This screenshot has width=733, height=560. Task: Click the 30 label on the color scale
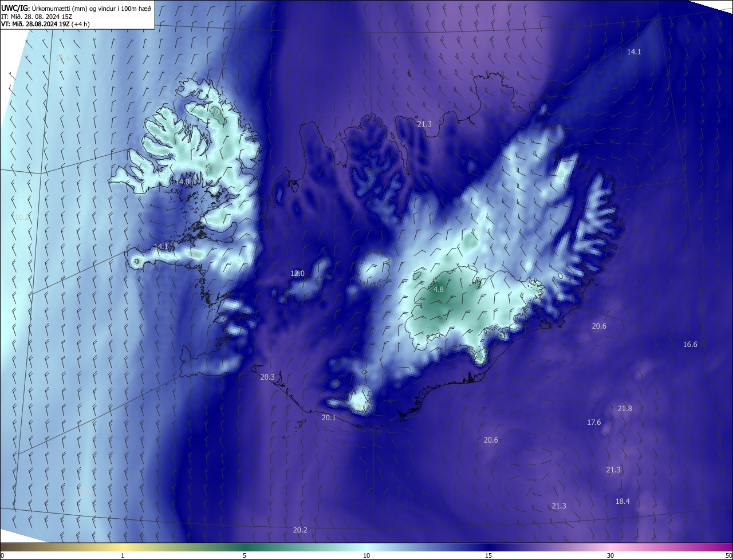coord(610,555)
